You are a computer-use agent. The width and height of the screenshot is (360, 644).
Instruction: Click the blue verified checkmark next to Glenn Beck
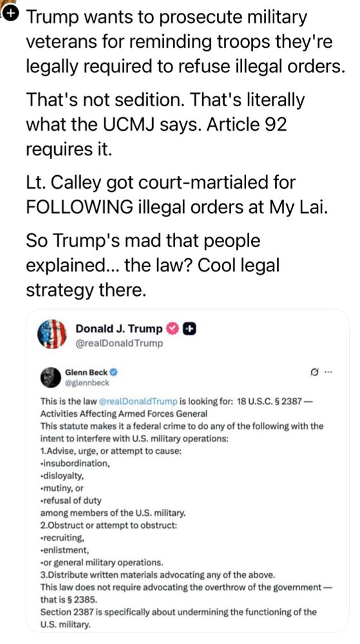click(114, 372)
